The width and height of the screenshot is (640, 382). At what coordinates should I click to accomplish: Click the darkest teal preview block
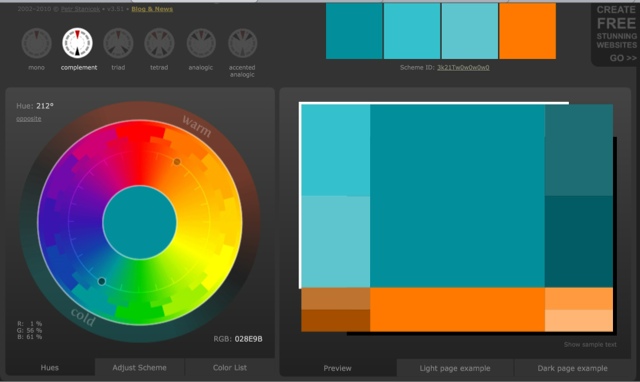579,242
